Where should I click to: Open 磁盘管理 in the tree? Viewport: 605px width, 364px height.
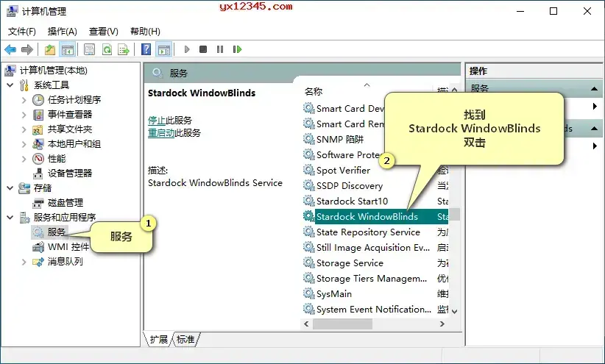[66, 202]
